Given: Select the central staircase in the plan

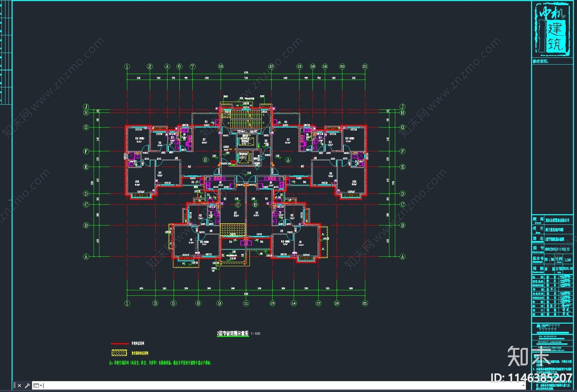Looking at the screenshot, I should click(x=246, y=119).
